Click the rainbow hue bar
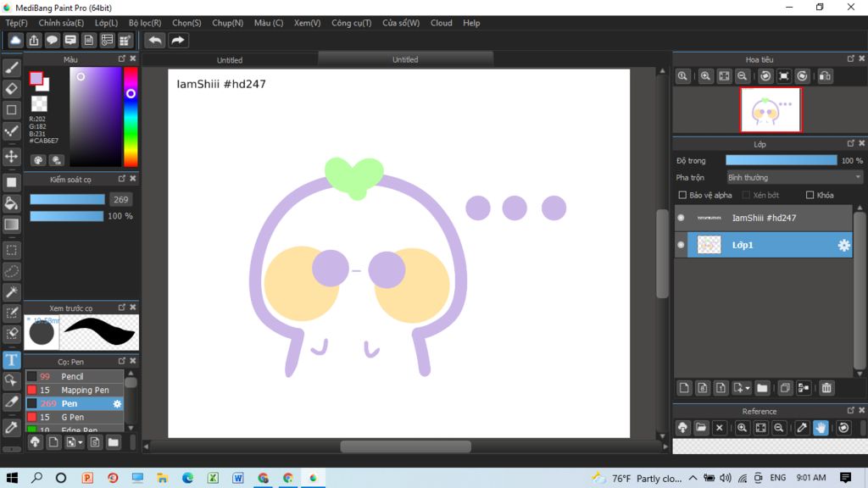Viewport: 868px width, 488px height. pyautogui.click(x=131, y=117)
